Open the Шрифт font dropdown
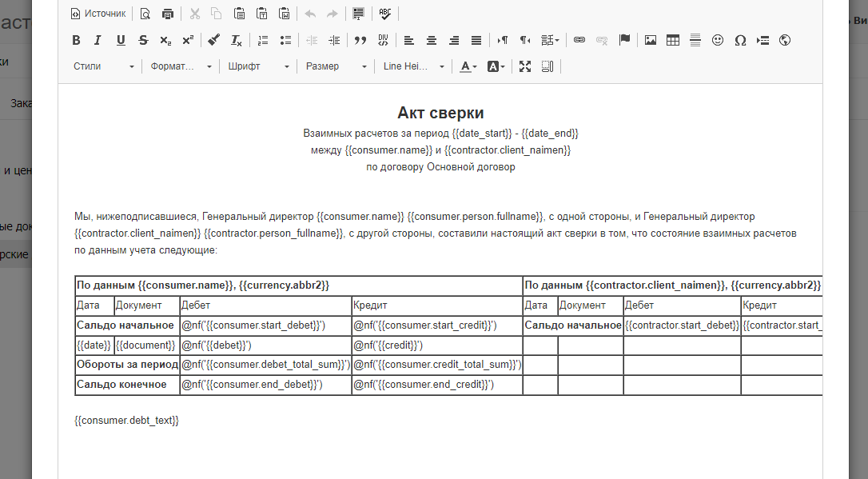Screen dimensions: 868x479 point(257,67)
